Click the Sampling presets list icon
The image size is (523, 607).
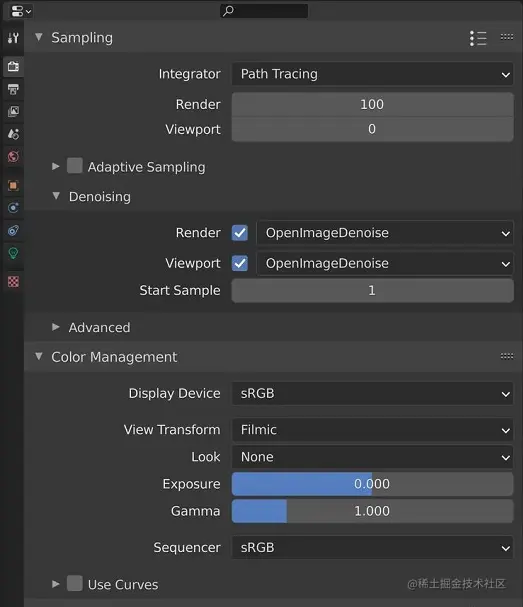tap(478, 38)
